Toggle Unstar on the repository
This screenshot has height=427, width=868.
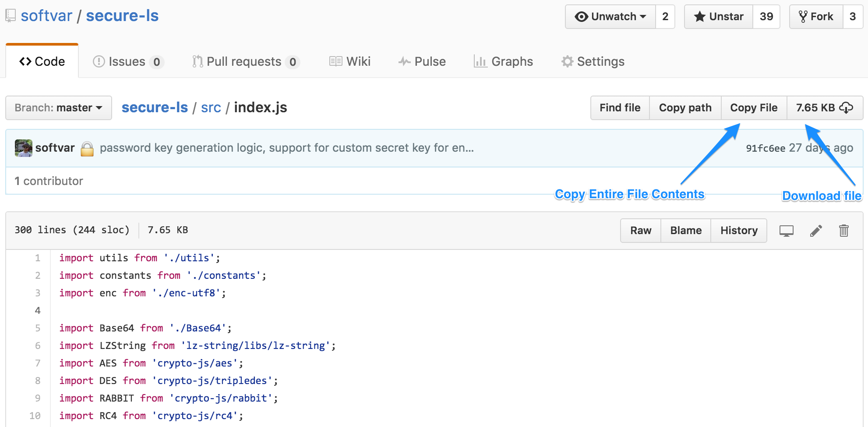719,17
